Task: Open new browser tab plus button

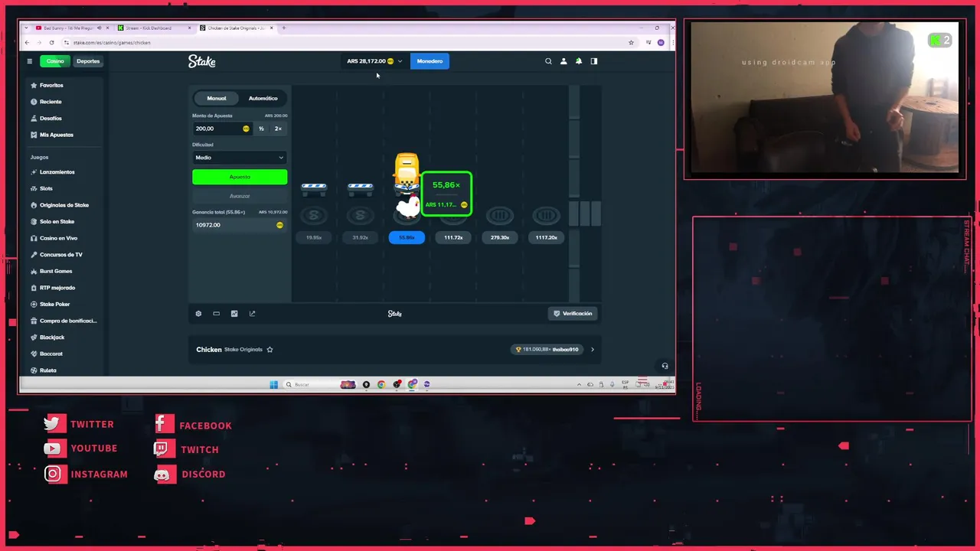Action: tap(284, 28)
